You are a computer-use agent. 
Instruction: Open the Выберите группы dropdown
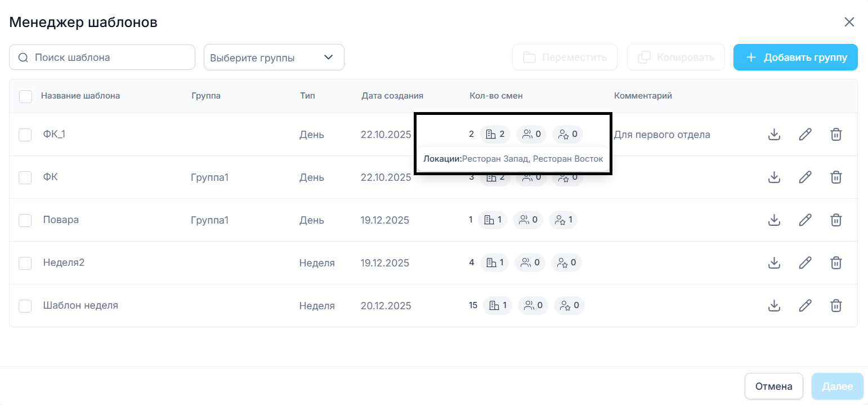pyautogui.click(x=274, y=57)
